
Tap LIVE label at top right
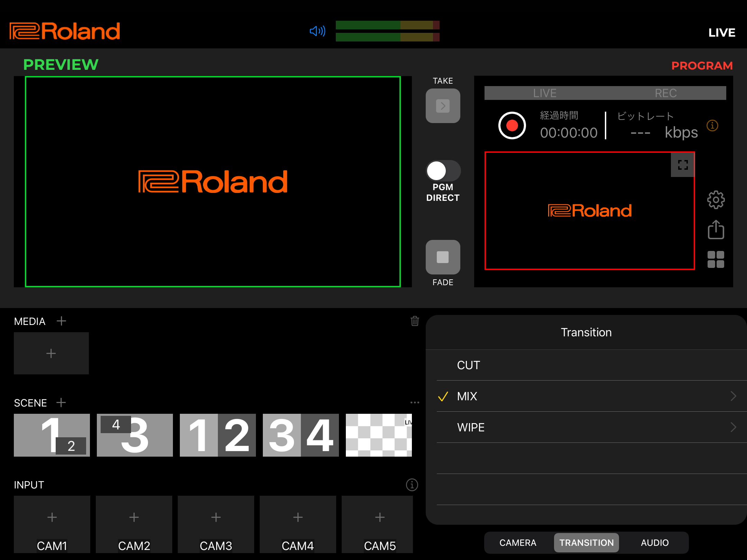click(722, 32)
